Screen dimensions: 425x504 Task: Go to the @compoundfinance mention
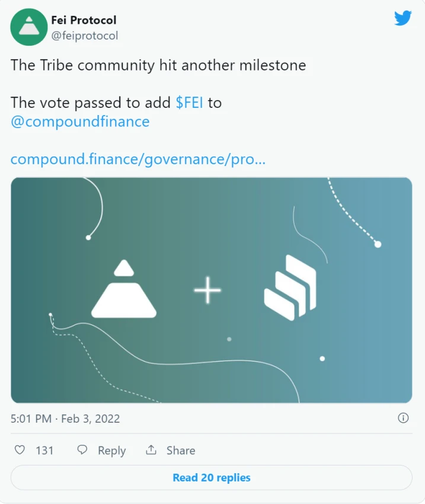(x=80, y=122)
